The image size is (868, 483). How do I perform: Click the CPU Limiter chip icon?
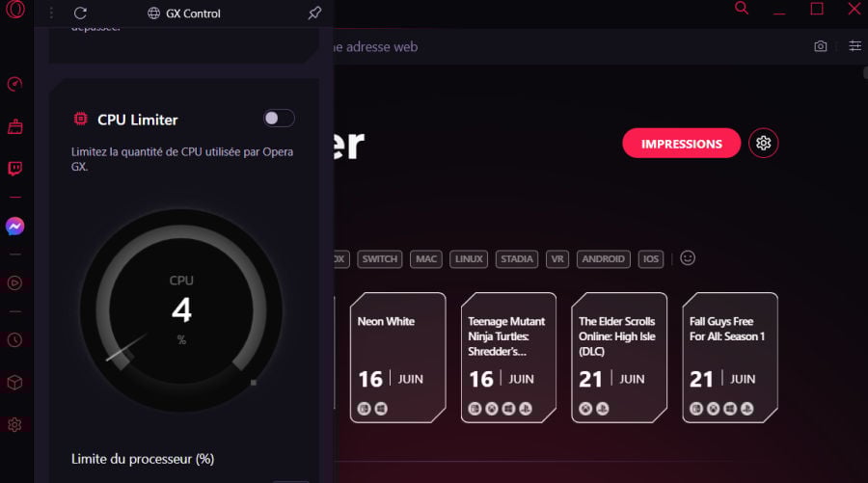(x=81, y=119)
